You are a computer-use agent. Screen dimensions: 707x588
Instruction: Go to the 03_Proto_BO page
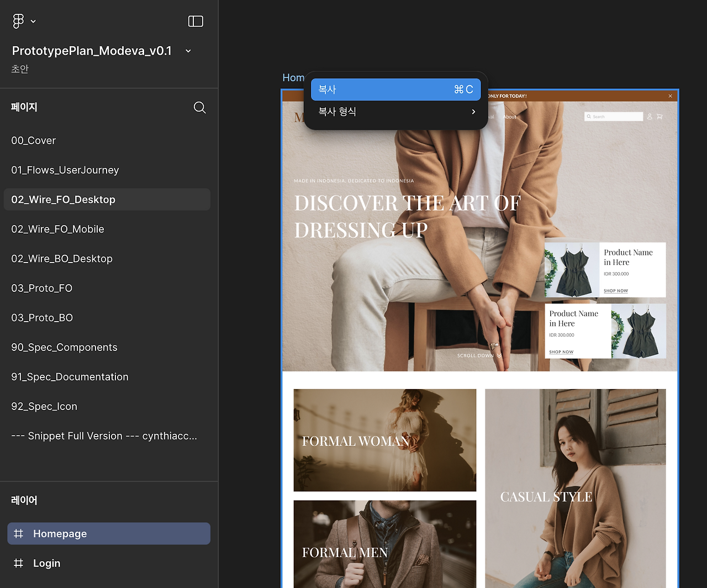coord(107,318)
